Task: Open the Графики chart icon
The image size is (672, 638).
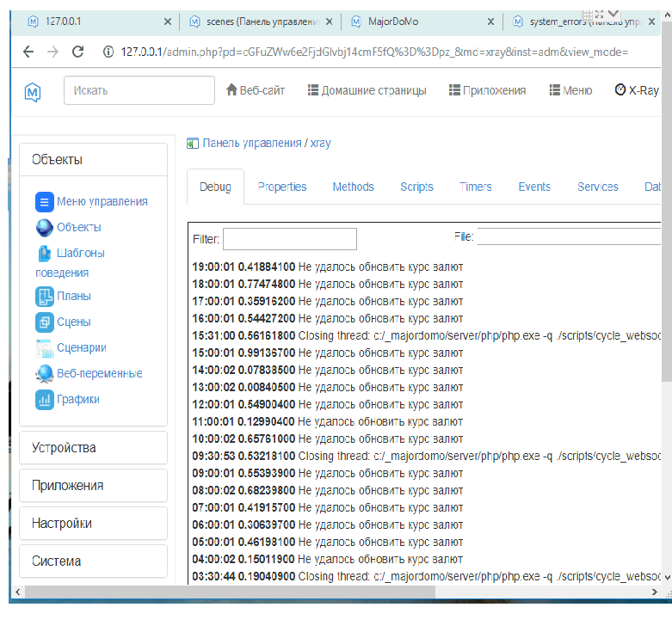Action: [45, 400]
